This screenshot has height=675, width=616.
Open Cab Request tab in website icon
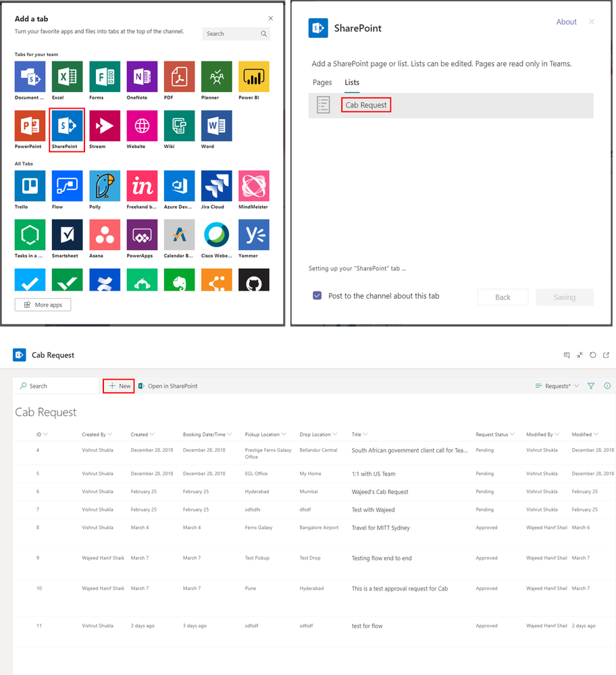[x=606, y=355]
